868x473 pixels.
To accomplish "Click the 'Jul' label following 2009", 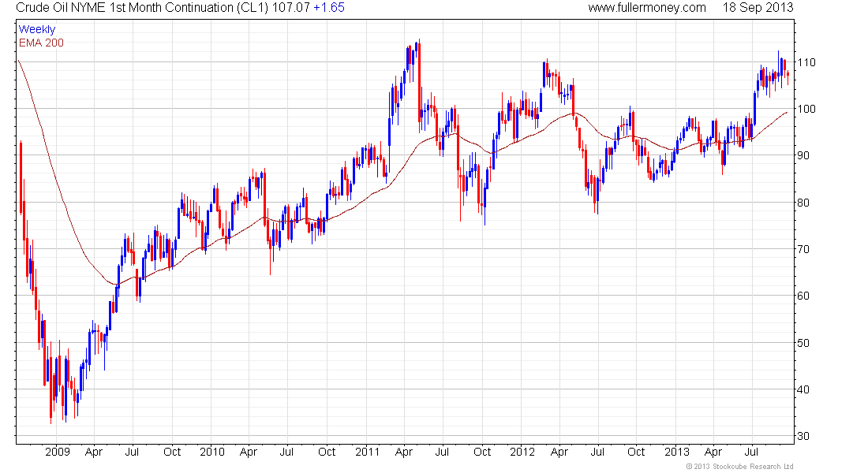I will (x=132, y=452).
